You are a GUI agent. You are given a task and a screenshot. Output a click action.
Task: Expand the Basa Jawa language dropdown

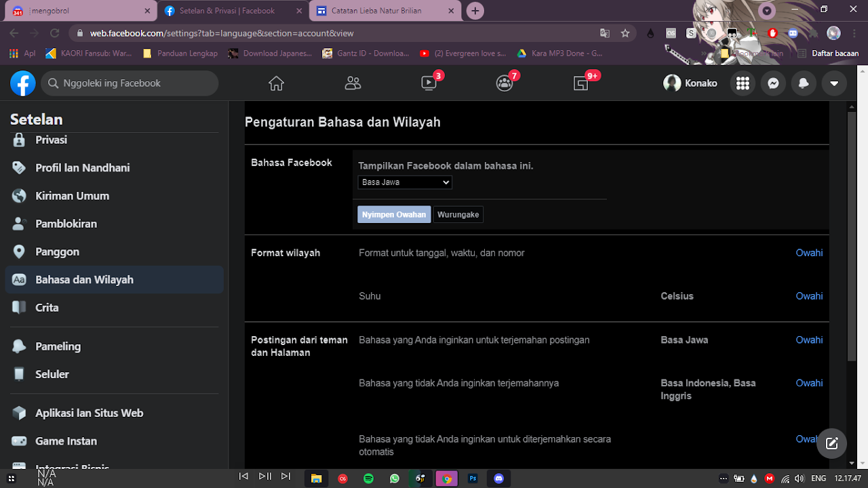(x=405, y=182)
